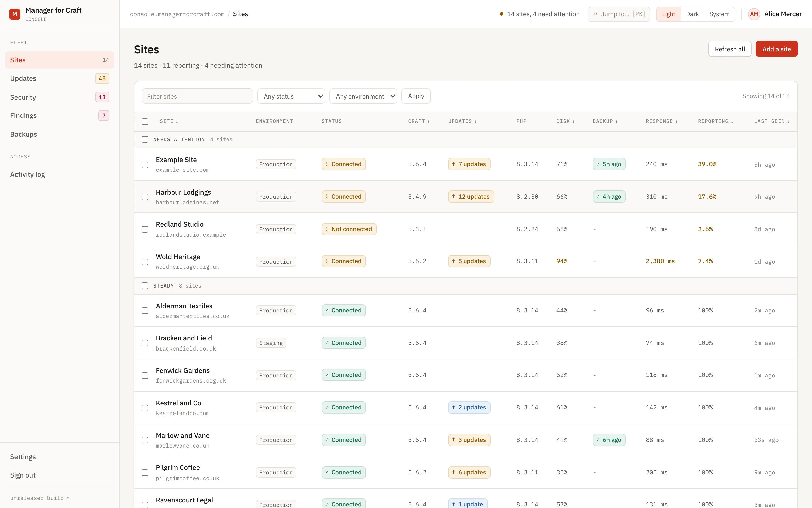The width and height of the screenshot is (812, 508).
Task: Click the Example Site 7 updates badge
Action: pyautogui.click(x=469, y=164)
